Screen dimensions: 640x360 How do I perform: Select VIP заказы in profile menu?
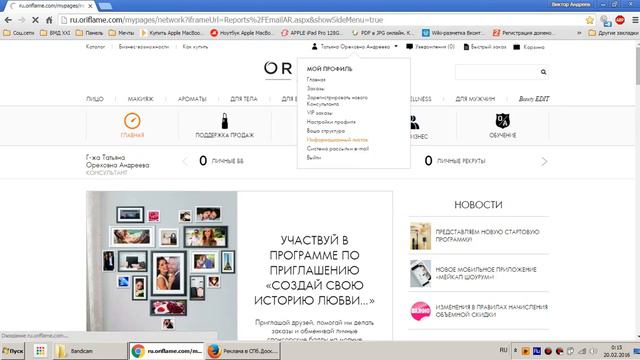[319, 113]
